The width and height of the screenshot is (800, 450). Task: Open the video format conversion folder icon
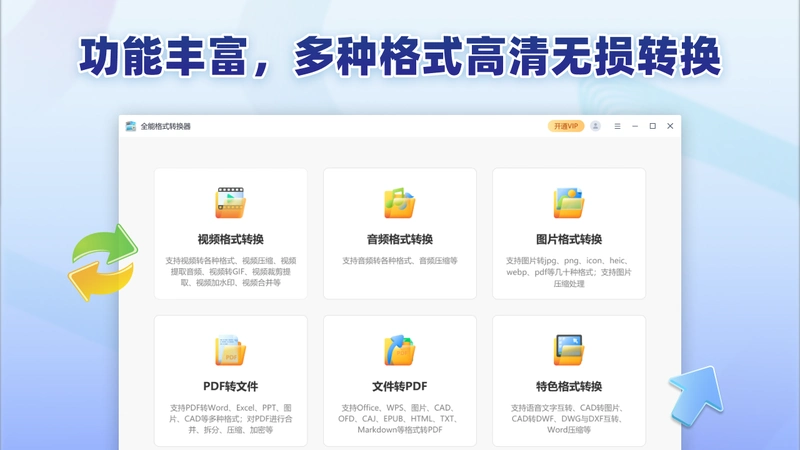point(231,203)
